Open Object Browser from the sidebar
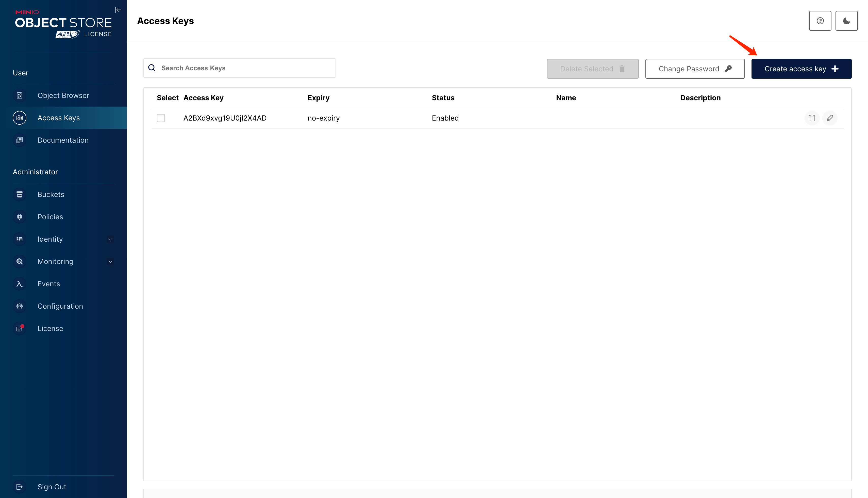Screen dimensions: 868x498 click(63, 95)
